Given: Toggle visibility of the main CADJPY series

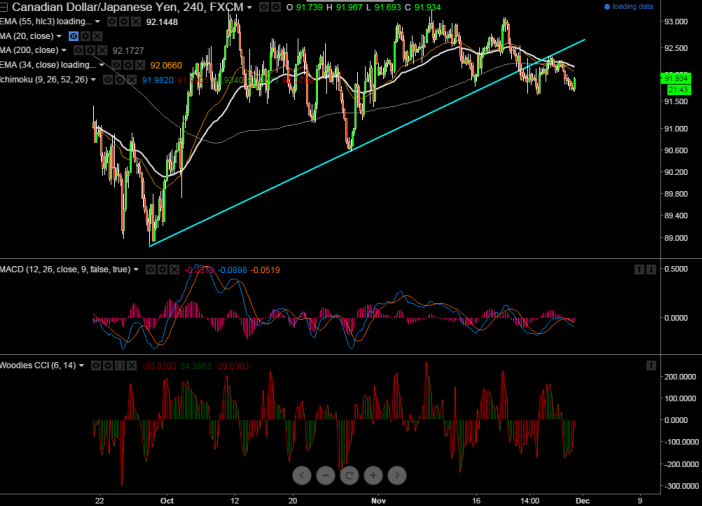Looking at the screenshot, I should (264, 7).
